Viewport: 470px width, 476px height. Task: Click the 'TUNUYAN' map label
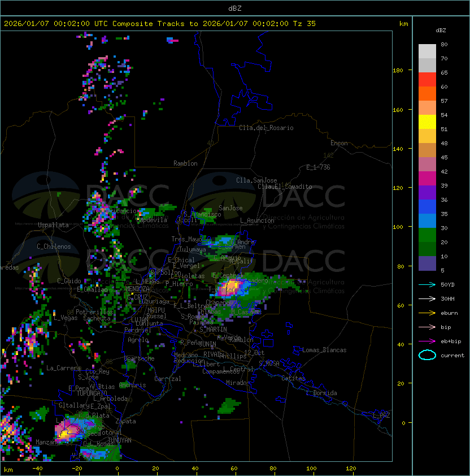tap(120, 440)
